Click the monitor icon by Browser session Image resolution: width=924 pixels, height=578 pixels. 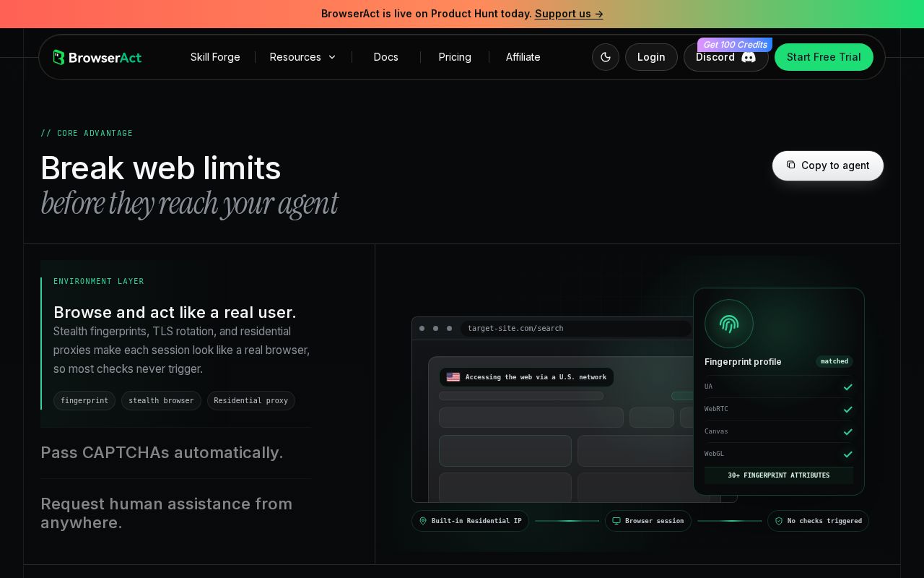[616, 521]
